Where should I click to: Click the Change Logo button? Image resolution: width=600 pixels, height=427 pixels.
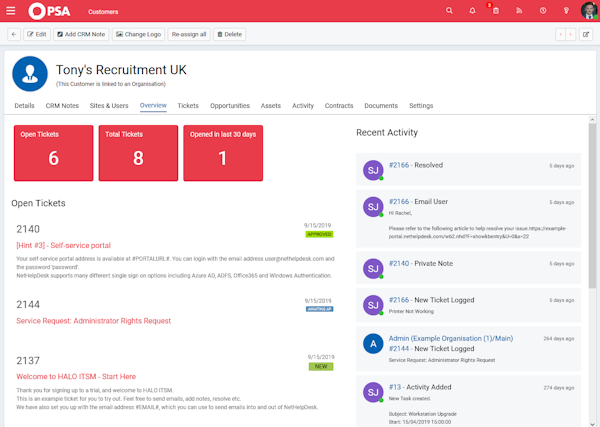[139, 34]
